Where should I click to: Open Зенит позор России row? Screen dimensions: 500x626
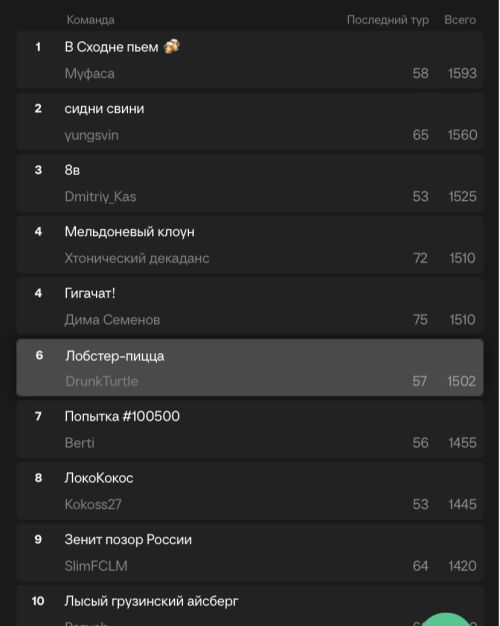click(x=250, y=553)
